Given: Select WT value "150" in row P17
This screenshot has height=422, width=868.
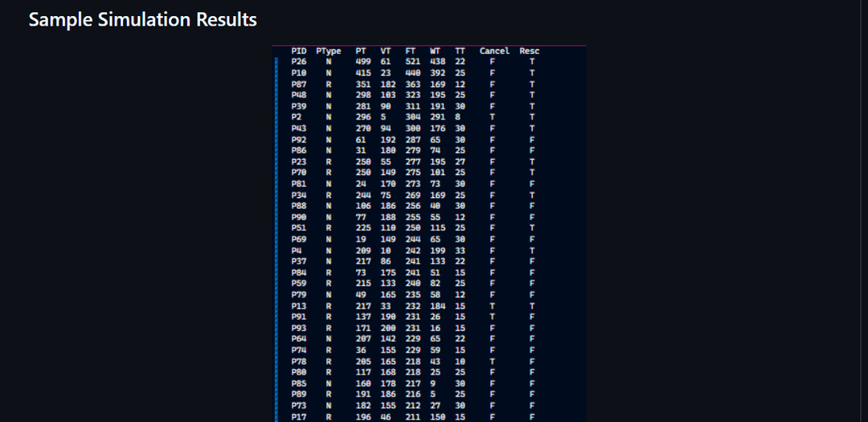Looking at the screenshot, I should (438, 416).
